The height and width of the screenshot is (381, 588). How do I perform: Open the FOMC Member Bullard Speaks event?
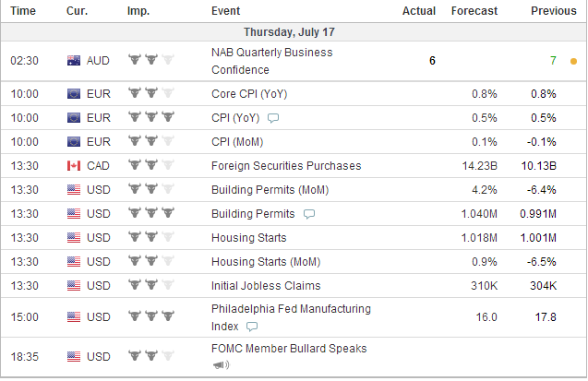click(289, 349)
